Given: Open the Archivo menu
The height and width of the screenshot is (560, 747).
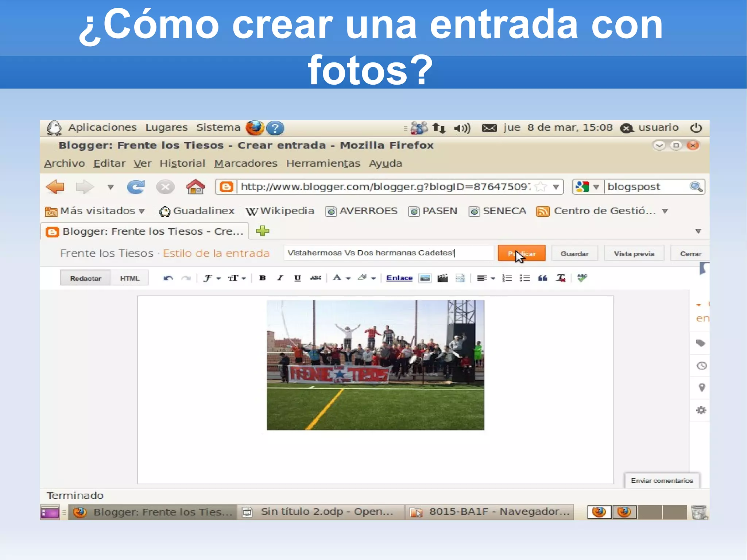Looking at the screenshot, I should coord(65,163).
